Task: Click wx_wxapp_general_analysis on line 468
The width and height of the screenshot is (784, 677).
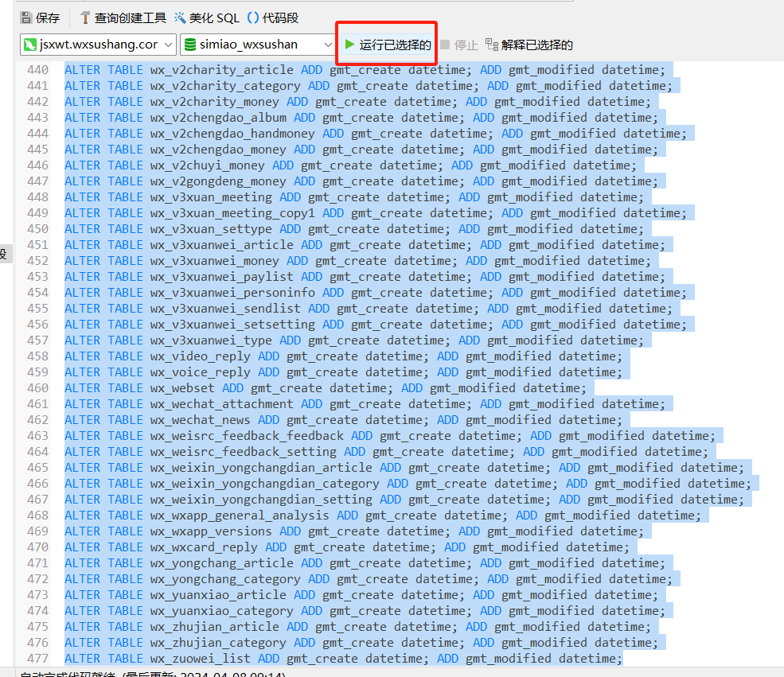Action: pos(240,516)
